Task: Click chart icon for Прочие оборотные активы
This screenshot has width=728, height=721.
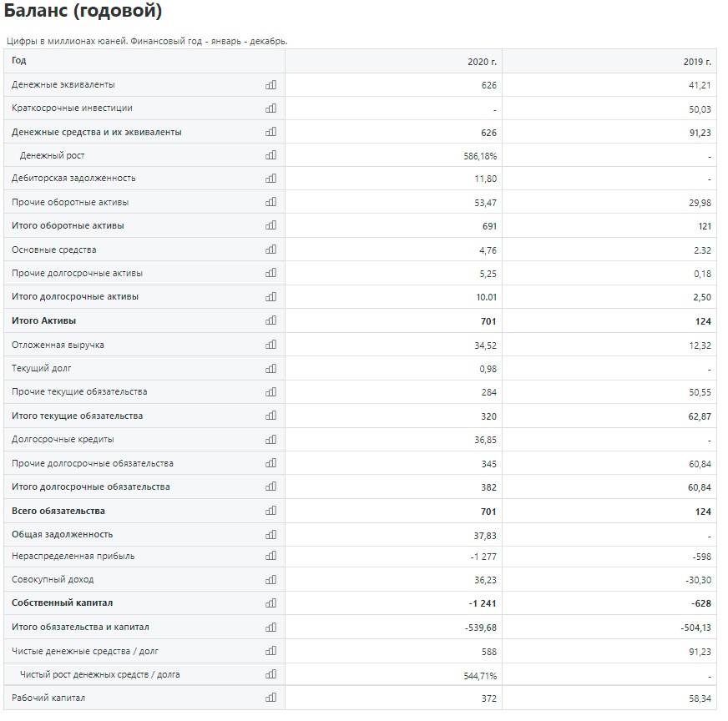Action: tap(270, 202)
